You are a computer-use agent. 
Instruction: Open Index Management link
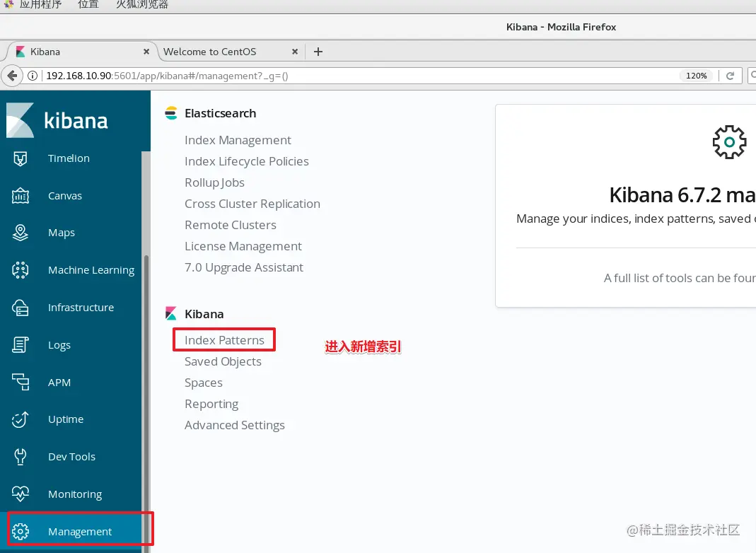click(238, 140)
